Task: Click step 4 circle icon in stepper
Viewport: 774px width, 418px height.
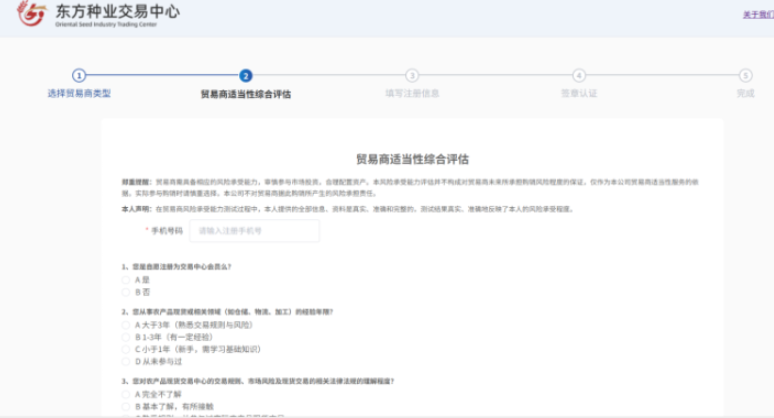Action: point(579,76)
